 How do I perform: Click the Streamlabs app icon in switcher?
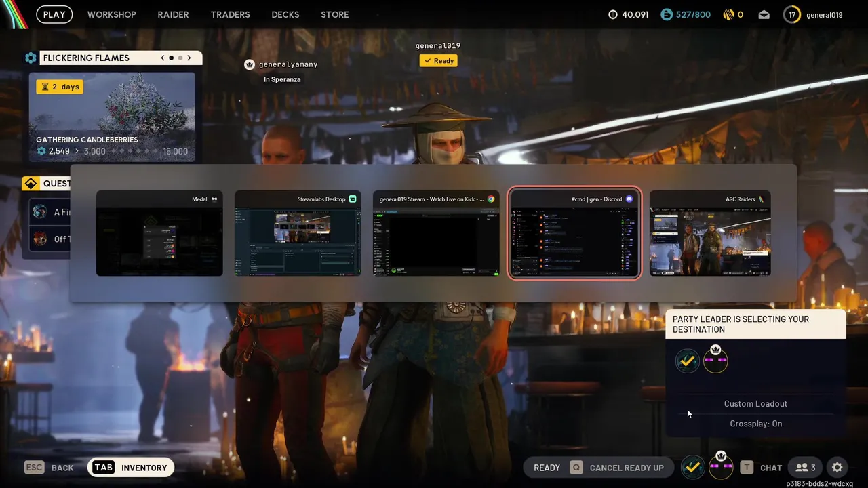point(353,199)
